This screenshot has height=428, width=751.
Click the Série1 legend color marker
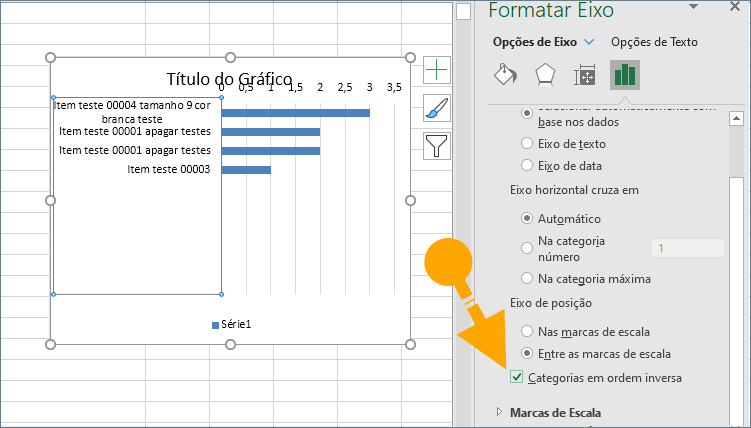click(x=215, y=325)
